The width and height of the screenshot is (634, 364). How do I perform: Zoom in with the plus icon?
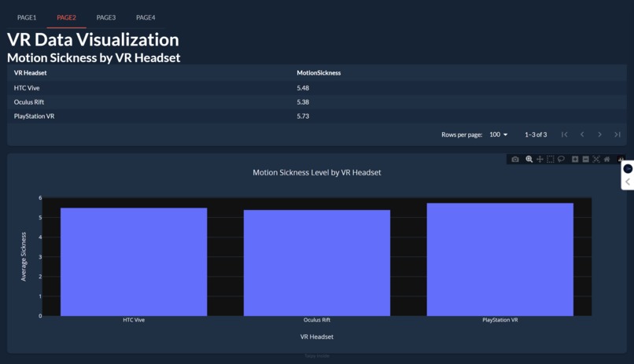coord(575,159)
